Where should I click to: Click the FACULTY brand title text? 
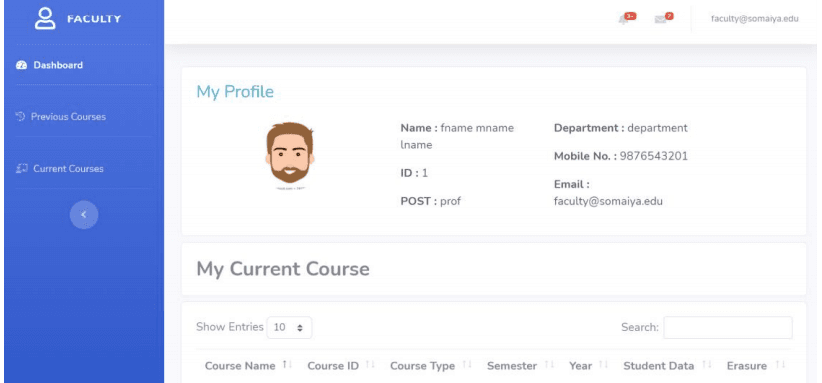tap(94, 19)
